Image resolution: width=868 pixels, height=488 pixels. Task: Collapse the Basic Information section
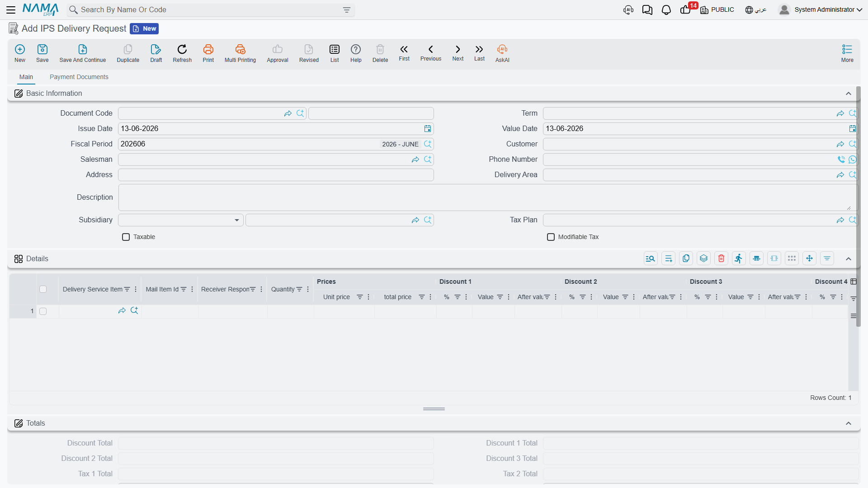pyautogui.click(x=849, y=94)
